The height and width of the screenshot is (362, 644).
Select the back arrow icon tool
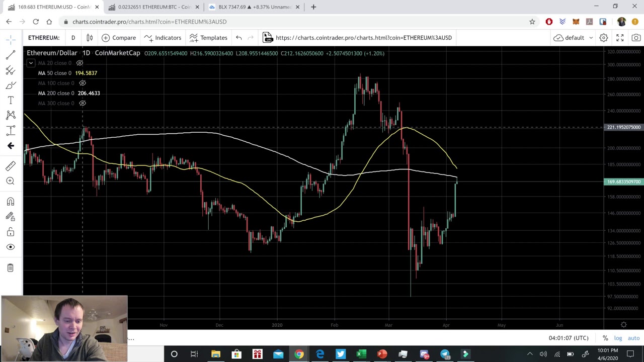[11, 146]
